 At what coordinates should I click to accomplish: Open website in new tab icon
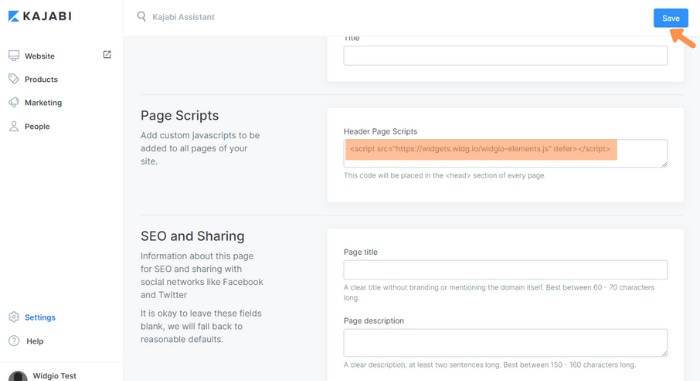[107, 54]
